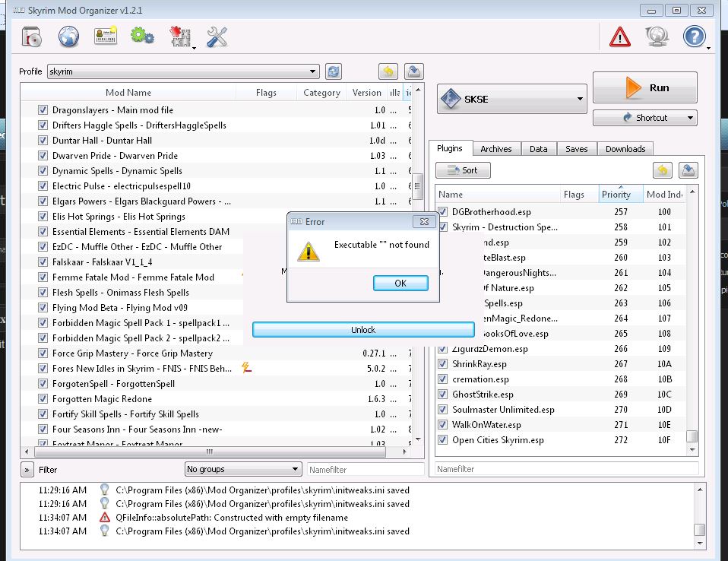
Task: Toggle the Duntar Hall mod checkbox
Action: click(43, 140)
